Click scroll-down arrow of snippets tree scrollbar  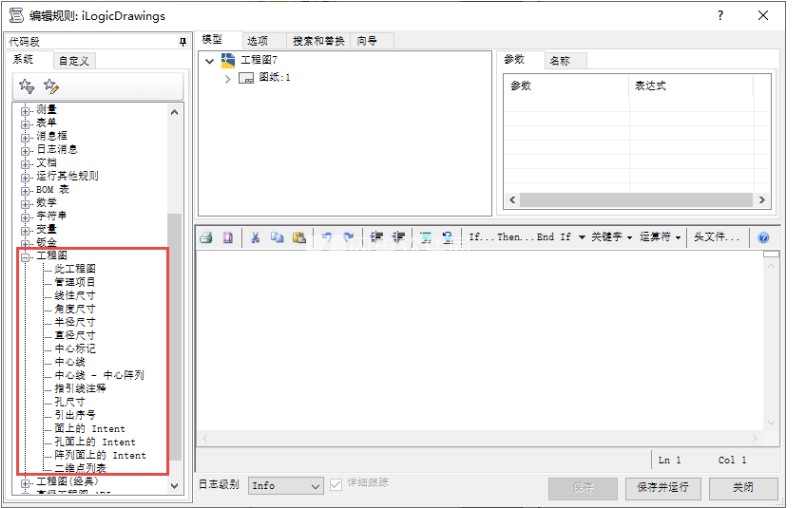175,486
